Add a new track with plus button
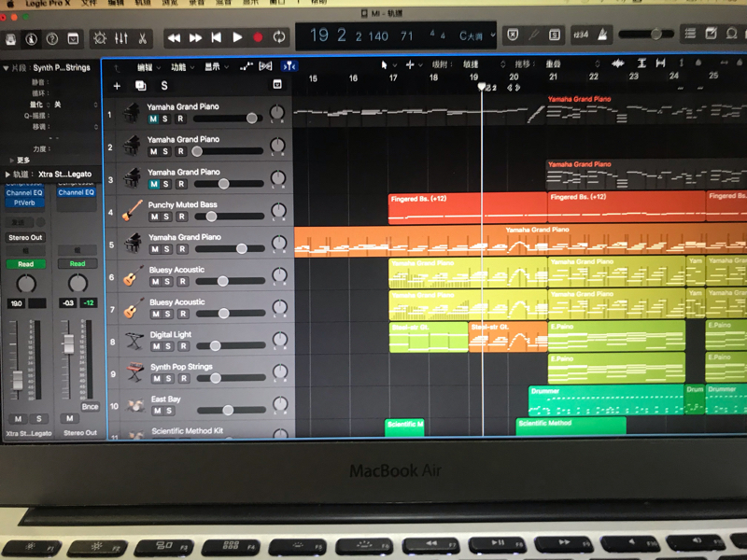The height and width of the screenshot is (560, 747). 117,86
